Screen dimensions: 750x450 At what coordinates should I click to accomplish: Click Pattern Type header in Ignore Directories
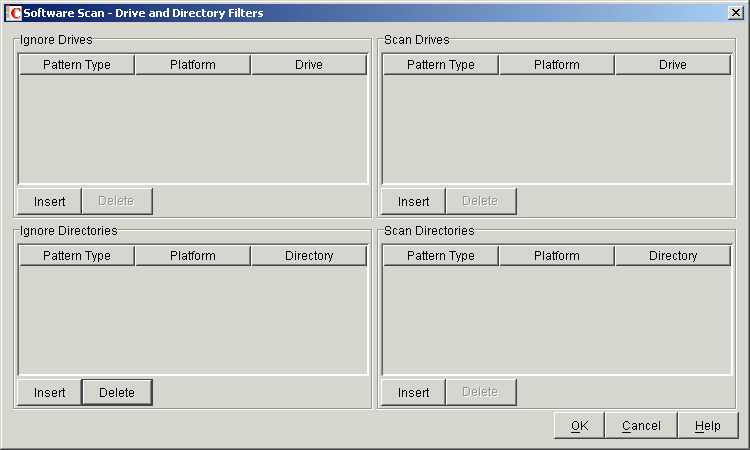(77, 255)
